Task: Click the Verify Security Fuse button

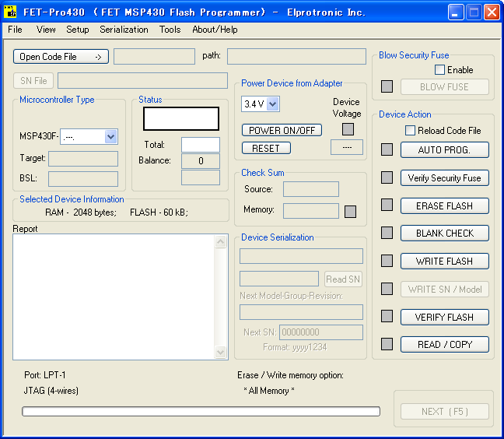Action: [x=445, y=177]
